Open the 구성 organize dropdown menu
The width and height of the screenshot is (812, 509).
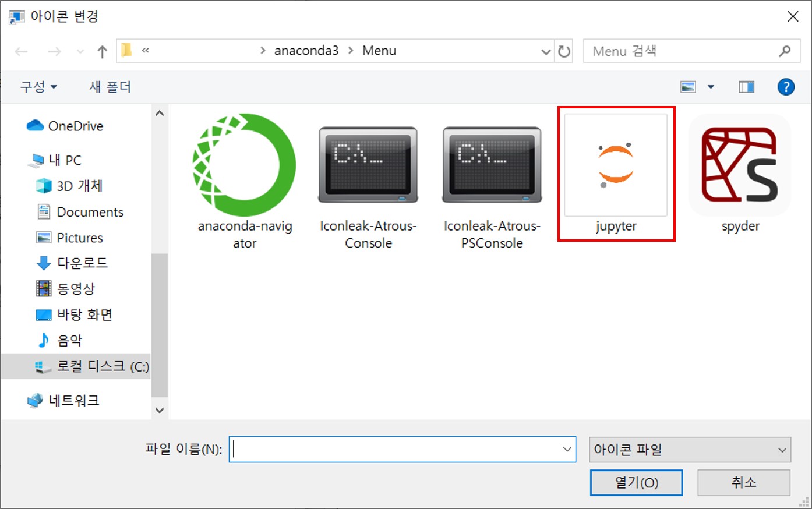tap(38, 87)
